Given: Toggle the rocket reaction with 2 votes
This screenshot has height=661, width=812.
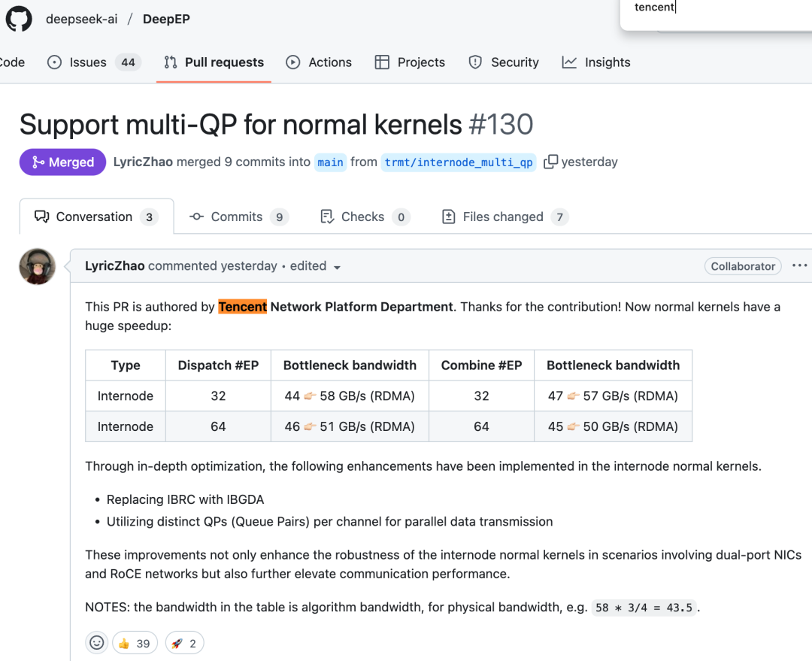Looking at the screenshot, I should pos(184,643).
